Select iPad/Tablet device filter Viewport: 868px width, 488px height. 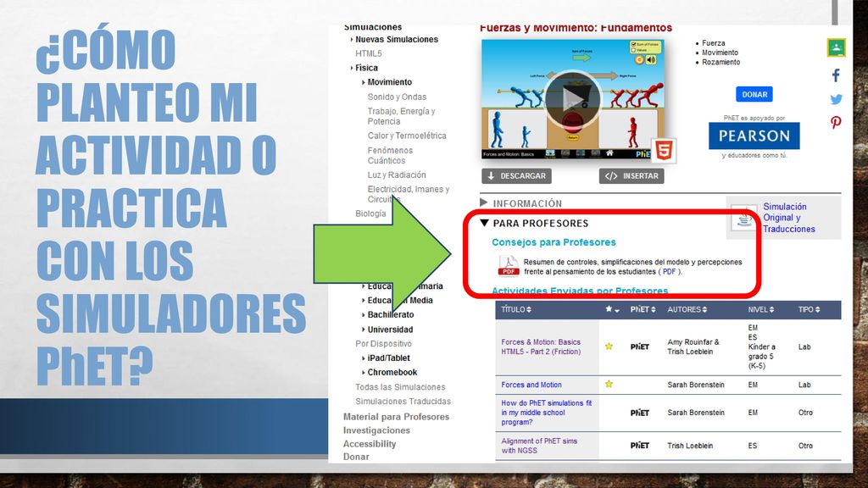tap(387, 358)
